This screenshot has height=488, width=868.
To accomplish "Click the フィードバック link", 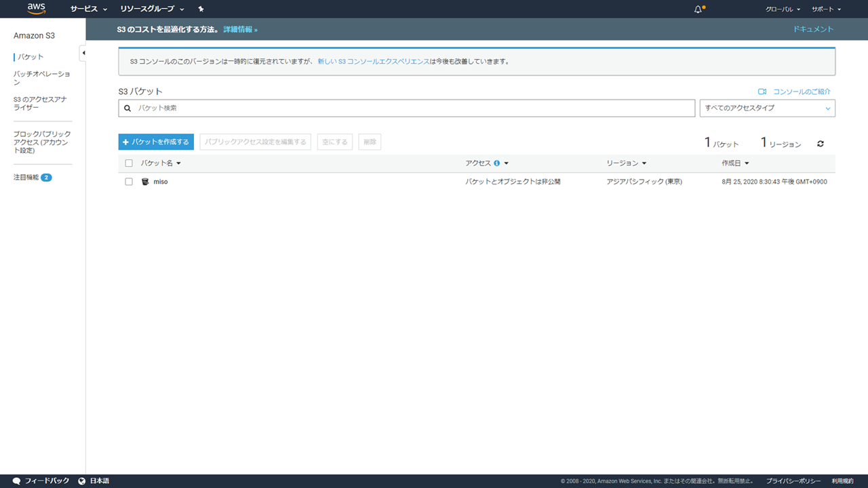I will point(47,481).
